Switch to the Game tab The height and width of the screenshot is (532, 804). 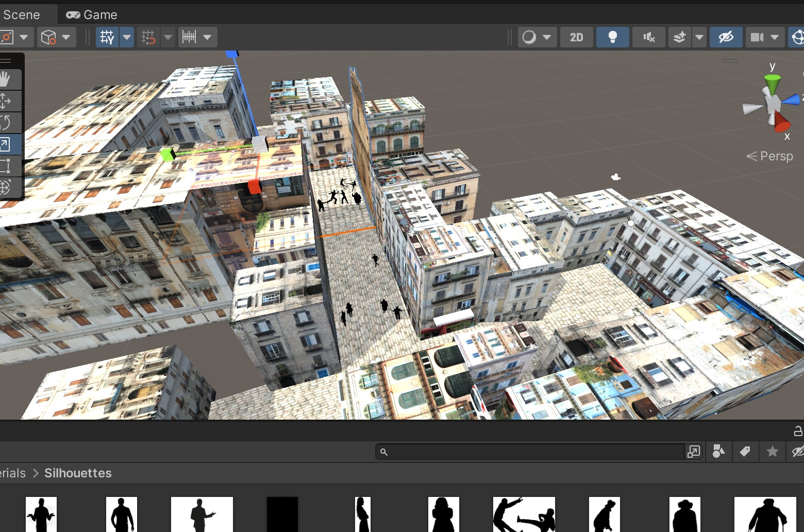pyautogui.click(x=92, y=15)
